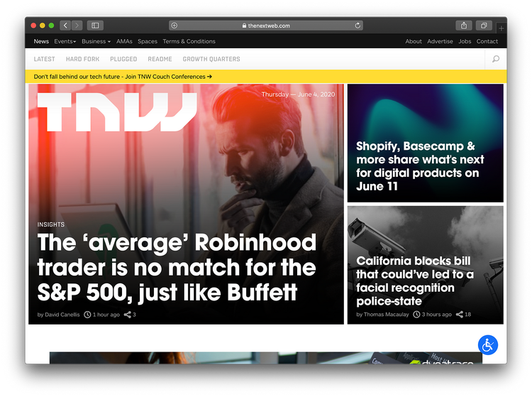The width and height of the screenshot is (532, 397).
Task: Maximize window with green button
Action: point(51,26)
